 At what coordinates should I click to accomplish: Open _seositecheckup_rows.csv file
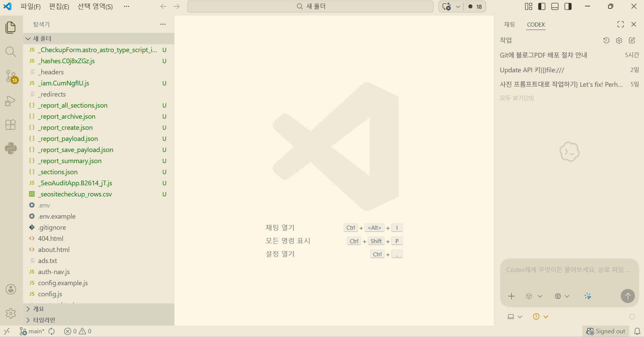click(99, 194)
